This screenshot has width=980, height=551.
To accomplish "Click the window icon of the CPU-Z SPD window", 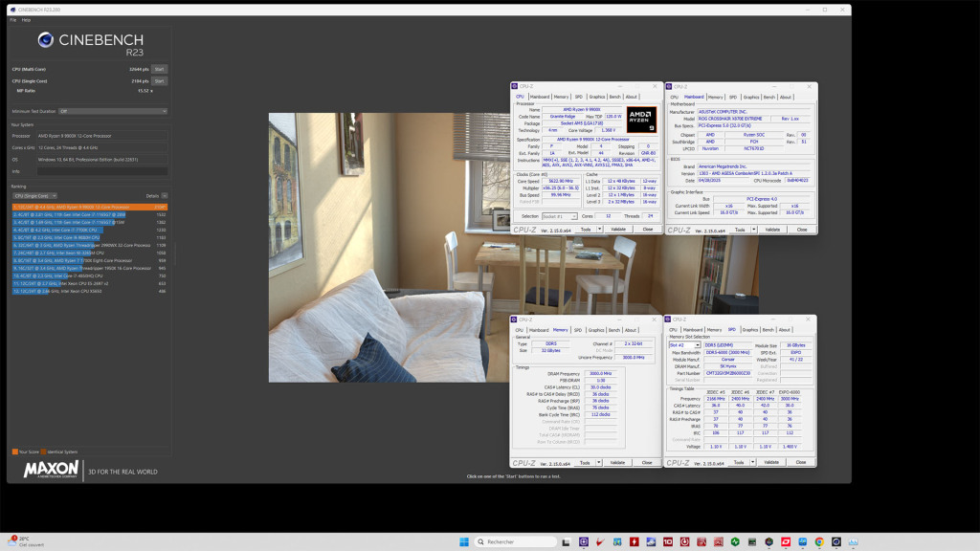I will point(668,320).
